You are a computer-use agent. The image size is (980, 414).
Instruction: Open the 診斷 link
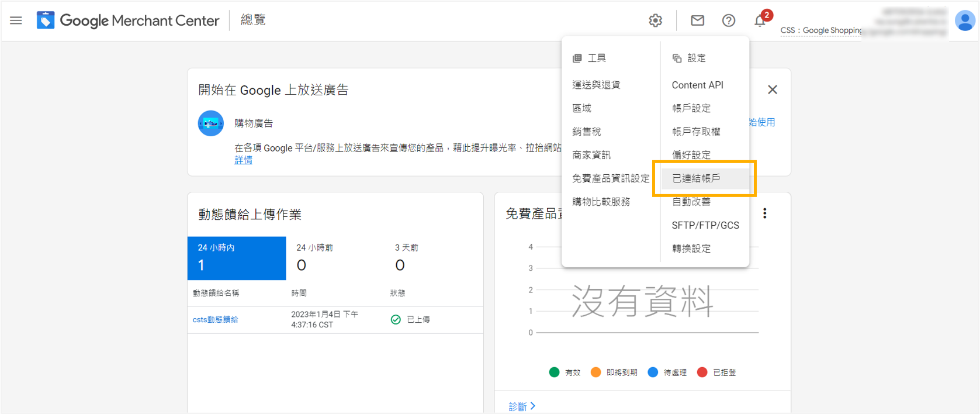pyautogui.click(x=522, y=406)
